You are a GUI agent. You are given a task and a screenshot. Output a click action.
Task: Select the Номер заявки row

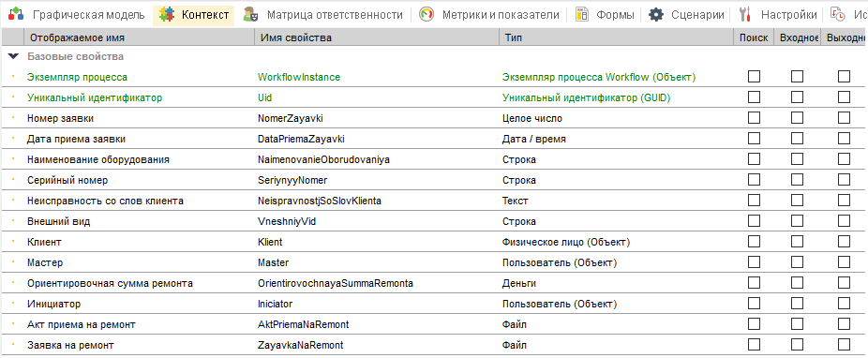(434, 118)
